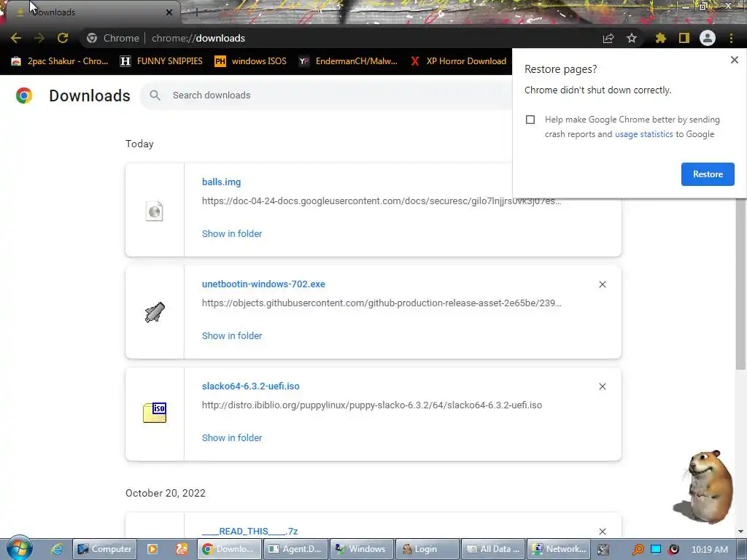Open unetbootin-windows-702.exe link

click(x=263, y=284)
